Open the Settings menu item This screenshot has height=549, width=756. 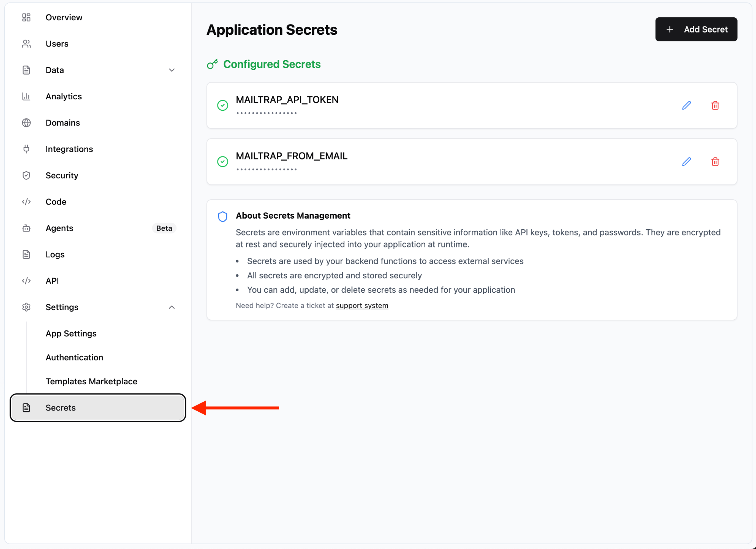[62, 307]
